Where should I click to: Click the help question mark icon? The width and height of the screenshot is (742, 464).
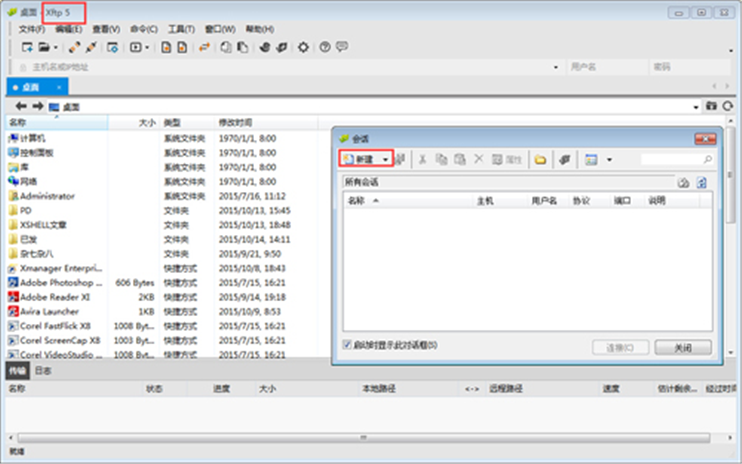(325, 47)
